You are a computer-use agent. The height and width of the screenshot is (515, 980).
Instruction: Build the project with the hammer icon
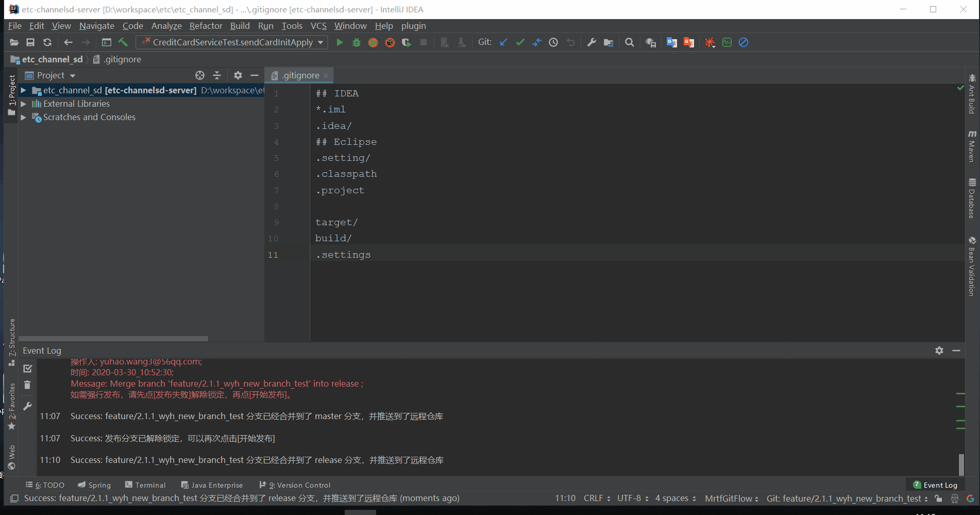tap(123, 43)
